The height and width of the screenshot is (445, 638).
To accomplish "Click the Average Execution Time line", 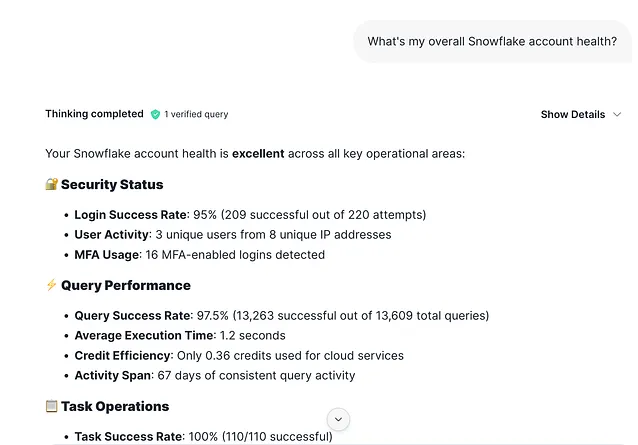I will [180, 336].
